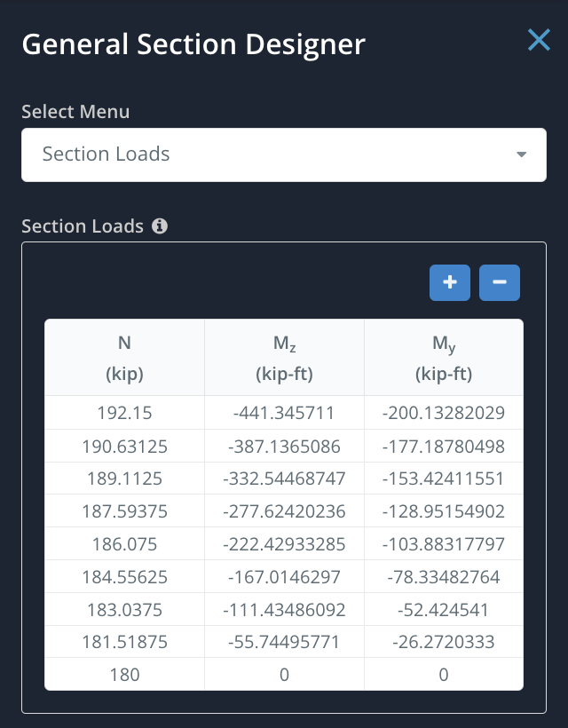Select the Mz cell showing -167.0146297
The height and width of the screenshot is (728, 568).
pyautogui.click(x=284, y=577)
